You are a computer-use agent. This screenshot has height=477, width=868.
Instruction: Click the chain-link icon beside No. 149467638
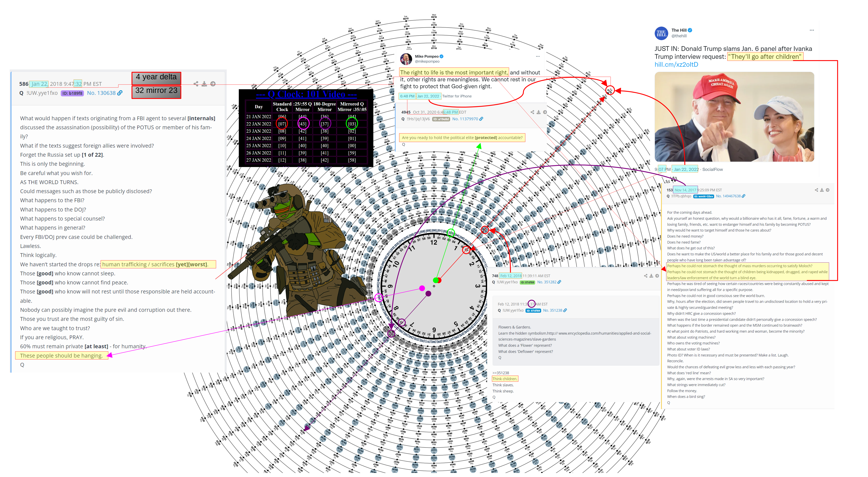(744, 196)
